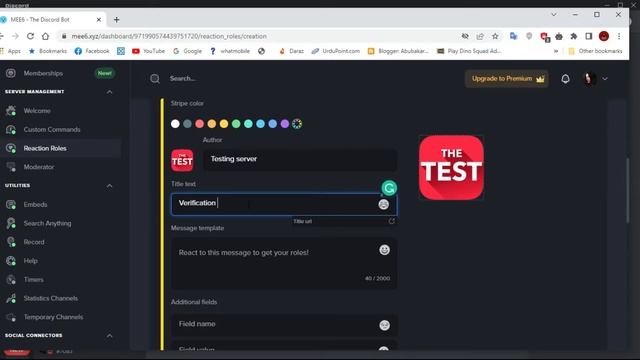This screenshot has height=360, width=640.
Task: Open the Google bookmark
Action: (187, 51)
